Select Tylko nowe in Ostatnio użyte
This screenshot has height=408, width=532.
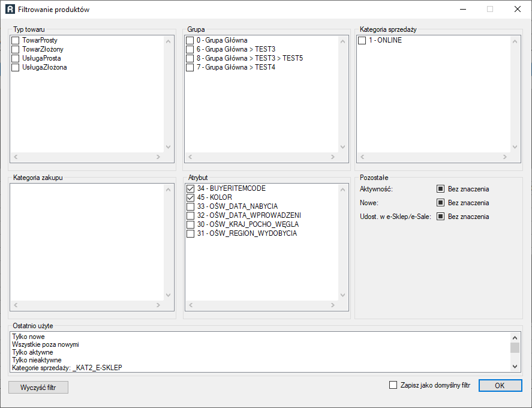(29, 337)
